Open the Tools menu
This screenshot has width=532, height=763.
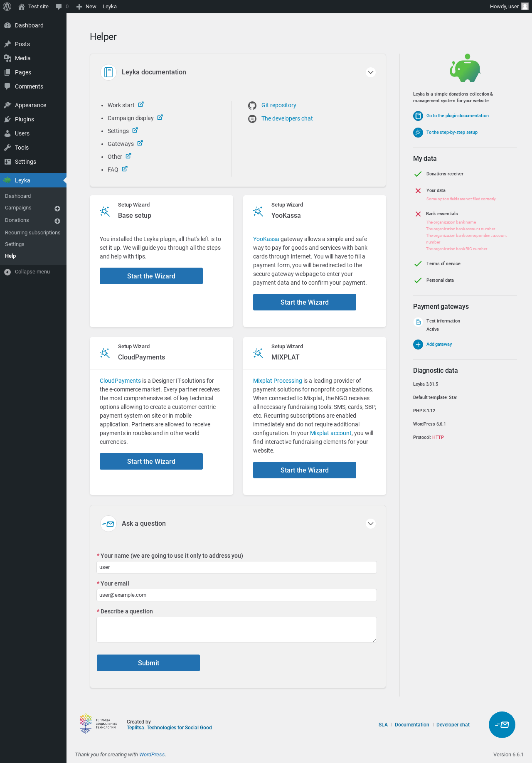pyautogui.click(x=33, y=148)
